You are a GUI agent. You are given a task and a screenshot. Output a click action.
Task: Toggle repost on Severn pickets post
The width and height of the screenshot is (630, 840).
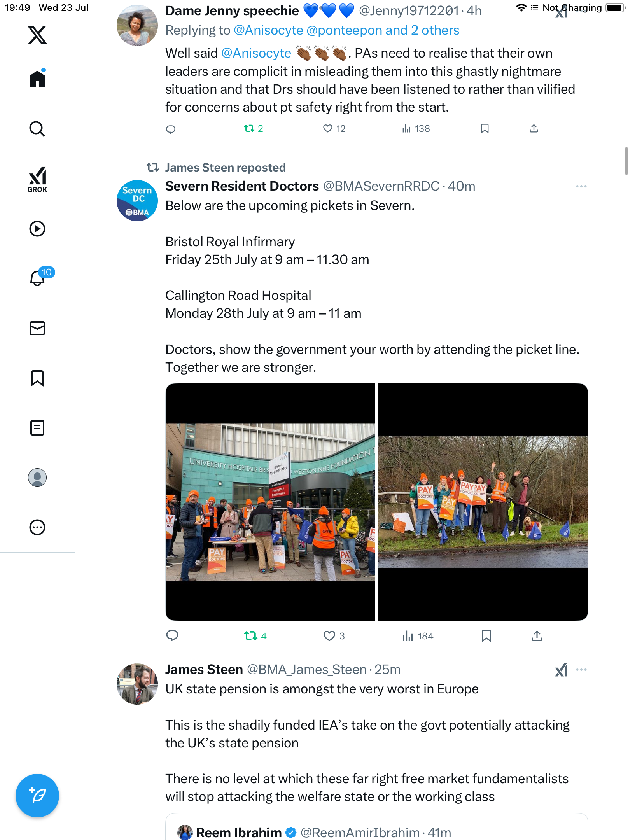click(255, 636)
